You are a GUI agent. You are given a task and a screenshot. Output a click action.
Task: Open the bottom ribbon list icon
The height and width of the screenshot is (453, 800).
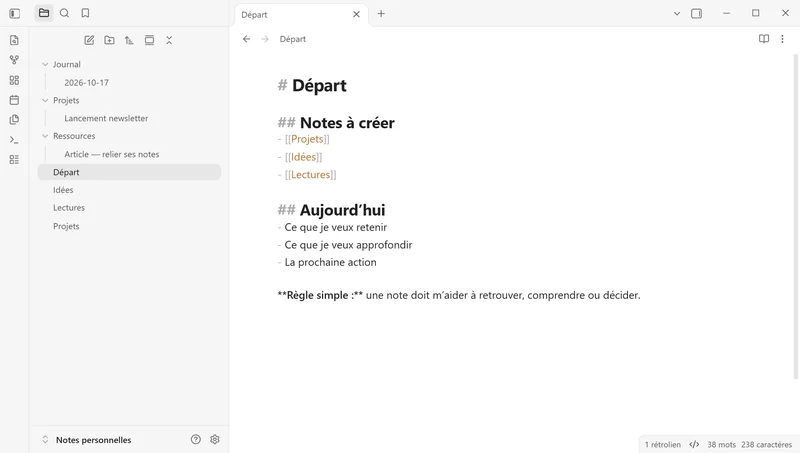[14, 160]
